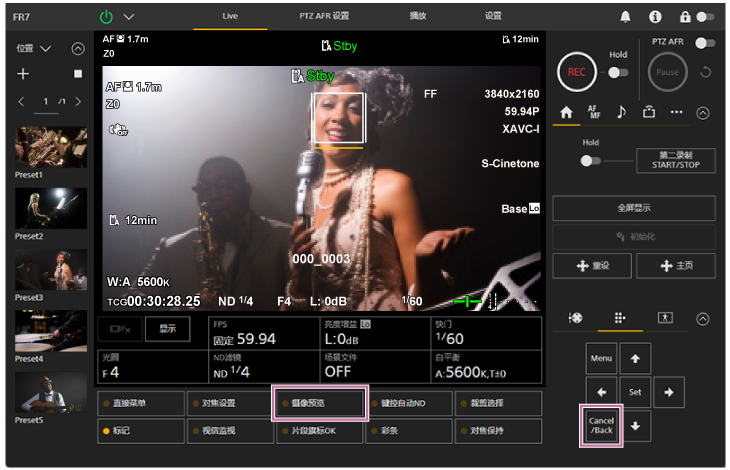The width and height of the screenshot is (730, 470).
Task: Click the notification bell icon
Action: (626, 17)
